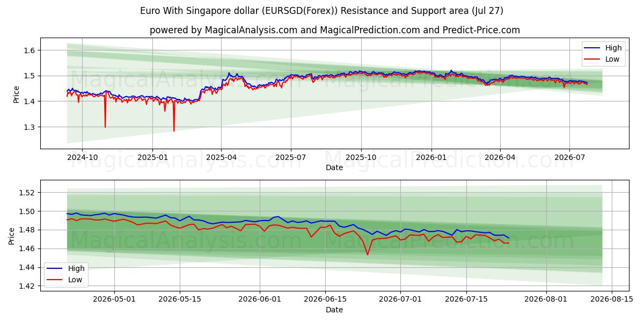Click the 2026-05-15 date tick label

[x=179, y=300]
